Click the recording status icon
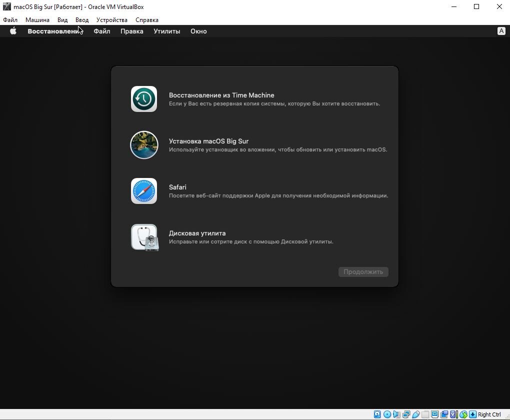Image resolution: width=510 pixels, height=420 pixels. (x=444, y=414)
